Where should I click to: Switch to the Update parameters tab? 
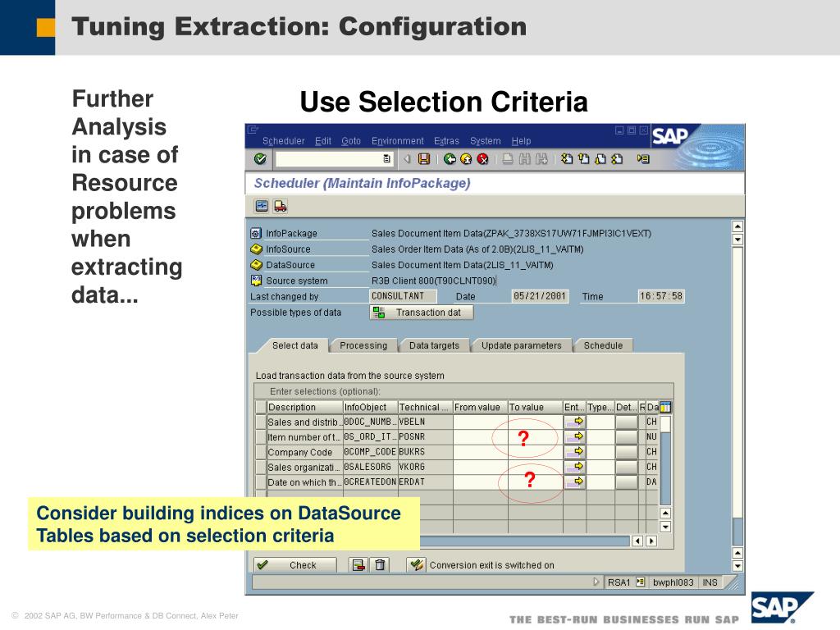tap(521, 345)
